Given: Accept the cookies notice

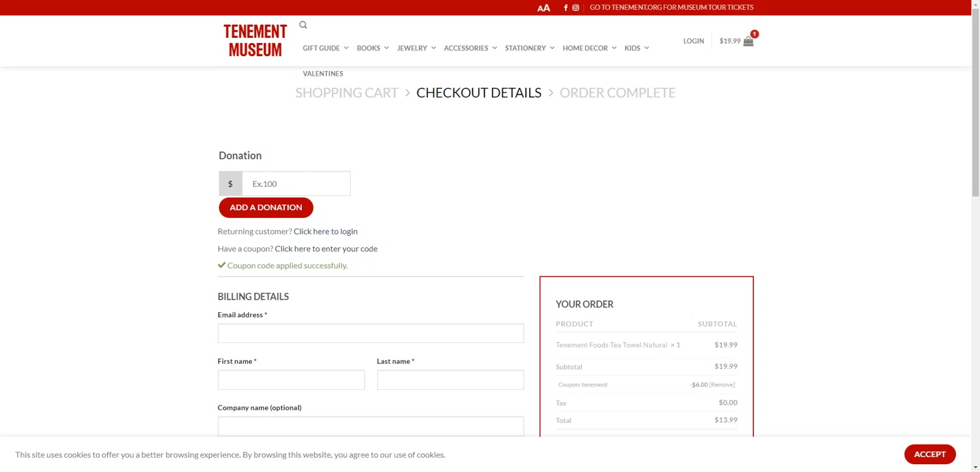Looking at the screenshot, I should coord(930,454).
